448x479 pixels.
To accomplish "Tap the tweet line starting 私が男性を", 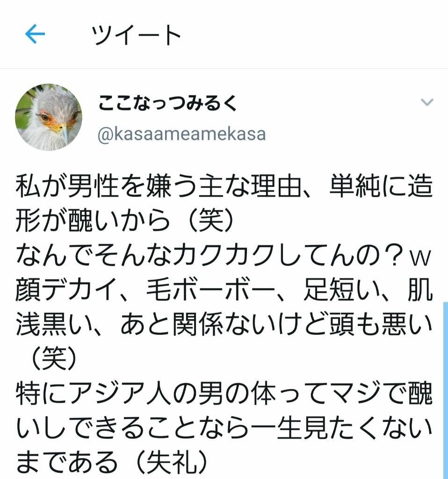I will coord(224,185).
